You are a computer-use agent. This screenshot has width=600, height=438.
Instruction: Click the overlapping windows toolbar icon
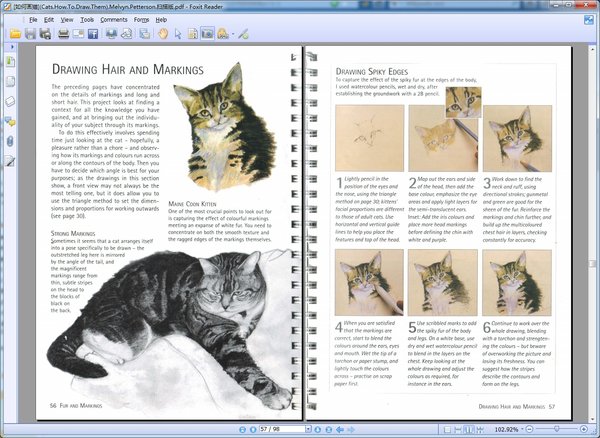(x=145, y=34)
